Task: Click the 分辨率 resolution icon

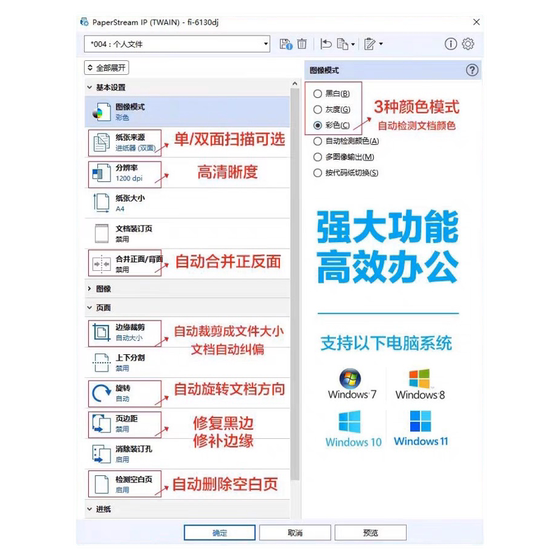Action: click(102, 173)
